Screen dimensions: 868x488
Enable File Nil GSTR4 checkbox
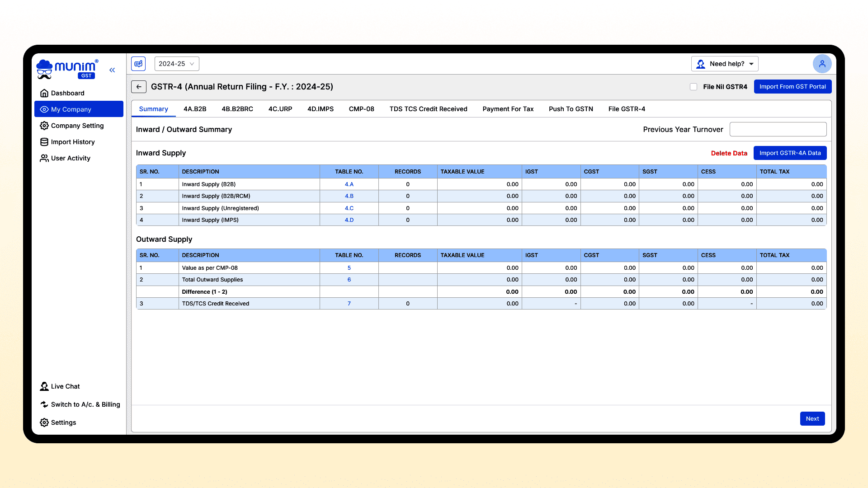click(693, 87)
